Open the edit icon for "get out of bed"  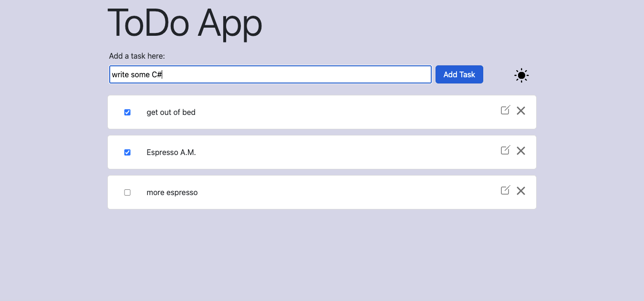click(x=505, y=110)
